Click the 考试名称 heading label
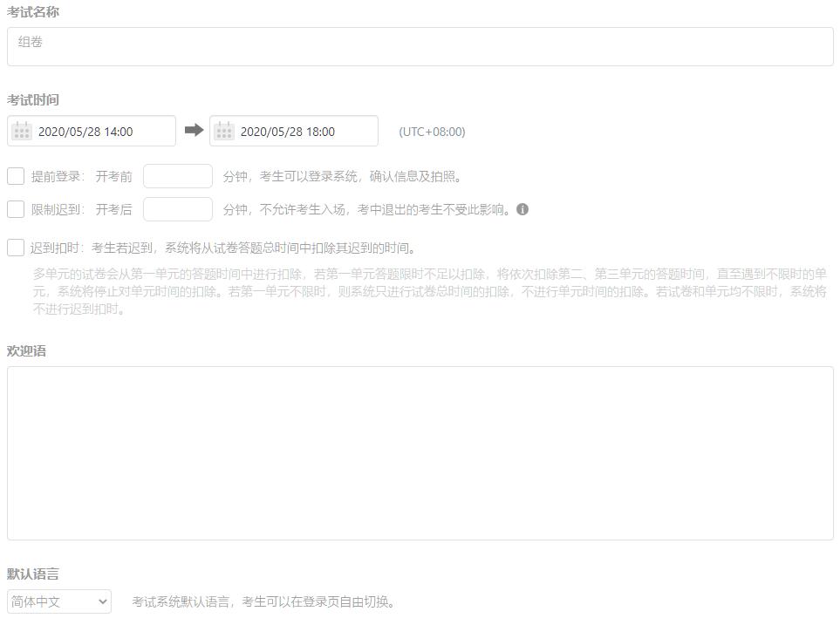This screenshot has height=625, width=840. (x=32, y=12)
